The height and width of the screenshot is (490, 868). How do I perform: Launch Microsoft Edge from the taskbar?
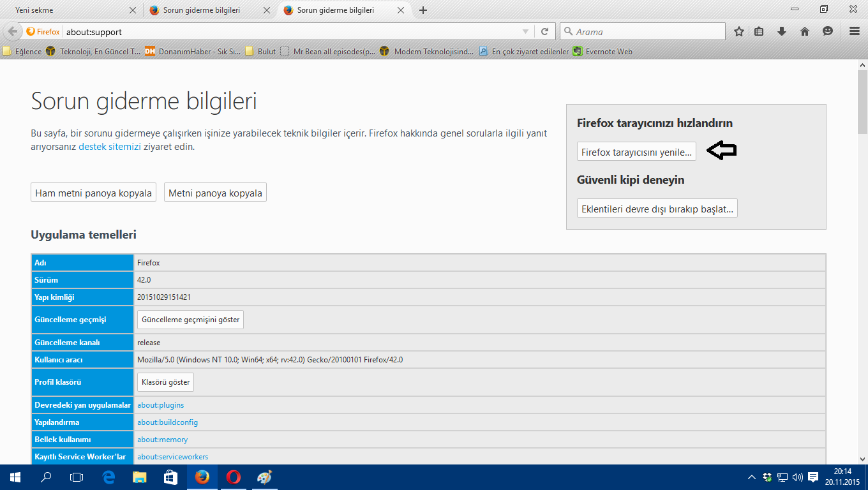click(108, 477)
